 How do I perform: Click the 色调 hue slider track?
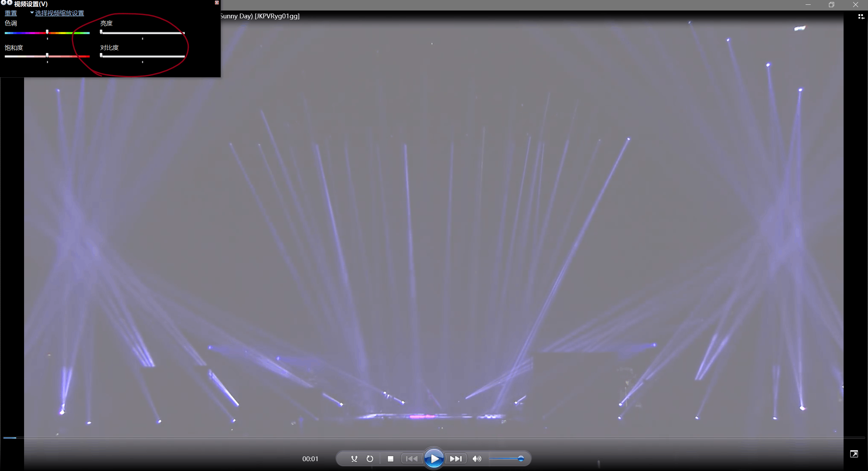(68, 33)
